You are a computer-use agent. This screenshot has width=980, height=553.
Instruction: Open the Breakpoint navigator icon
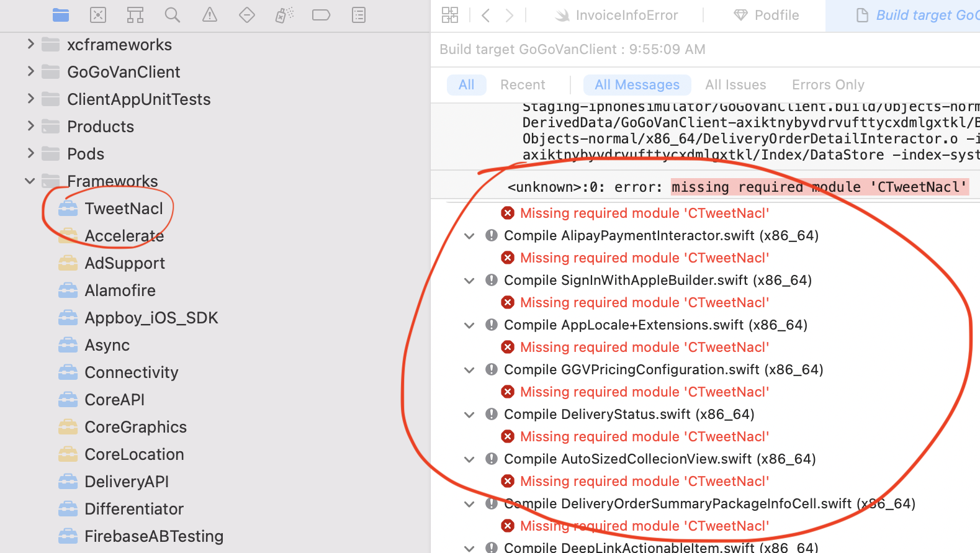(x=321, y=15)
